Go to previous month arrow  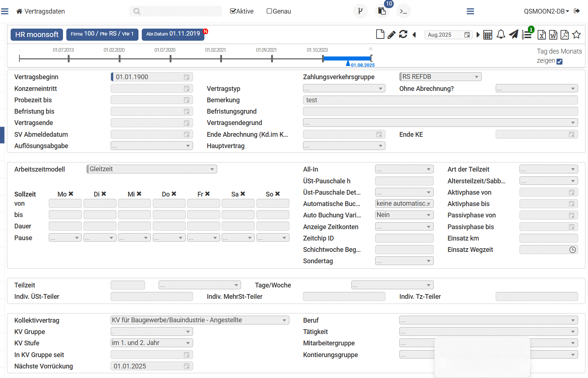(x=414, y=35)
